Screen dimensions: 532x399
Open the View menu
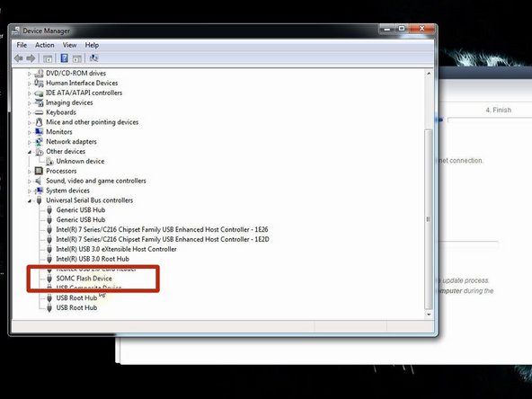[69, 45]
